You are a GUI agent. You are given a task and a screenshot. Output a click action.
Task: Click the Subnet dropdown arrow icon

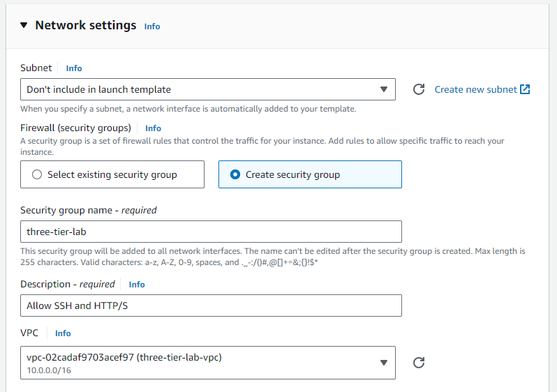tap(383, 89)
